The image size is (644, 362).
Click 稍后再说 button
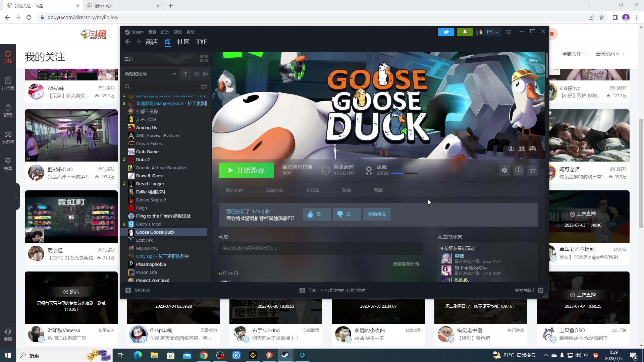377,214
